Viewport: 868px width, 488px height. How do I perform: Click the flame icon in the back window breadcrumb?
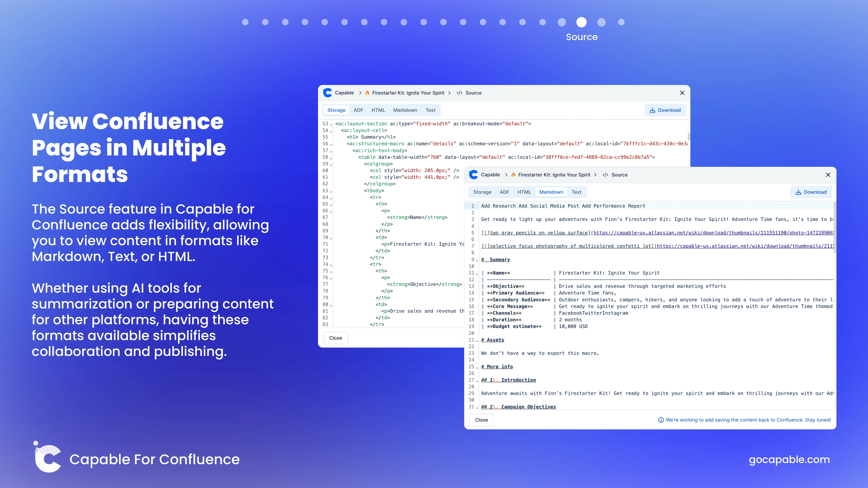(x=367, y=93)
